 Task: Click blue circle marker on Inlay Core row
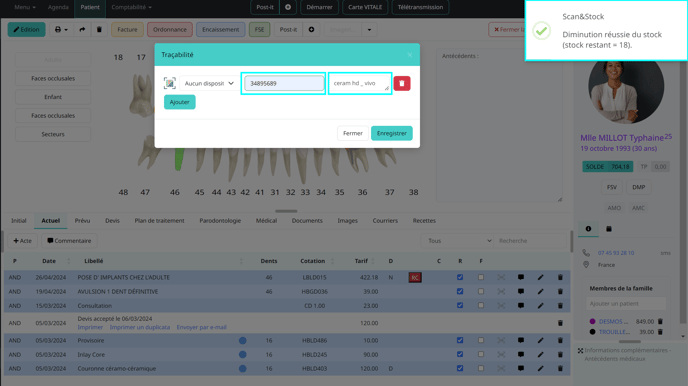243,354
